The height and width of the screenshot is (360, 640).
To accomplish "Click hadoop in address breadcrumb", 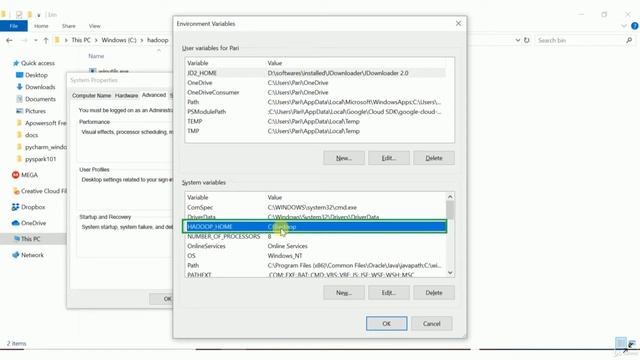I will pyautogui.click(x=158, y=40).
